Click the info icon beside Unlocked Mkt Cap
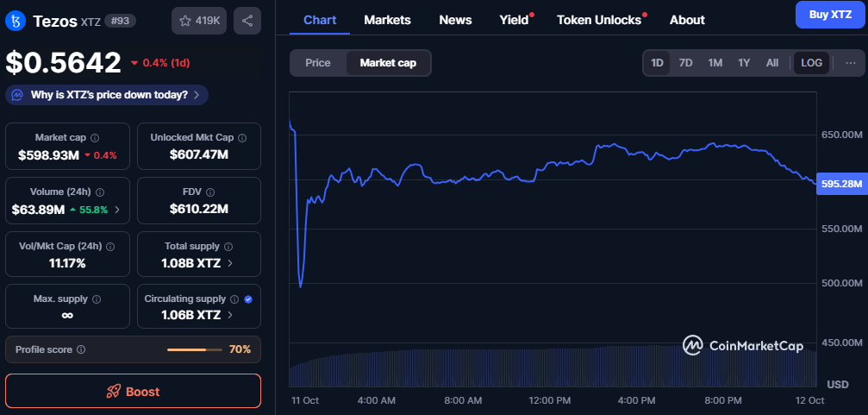Screen dimensions: 868x415 (x=242, y=138)
